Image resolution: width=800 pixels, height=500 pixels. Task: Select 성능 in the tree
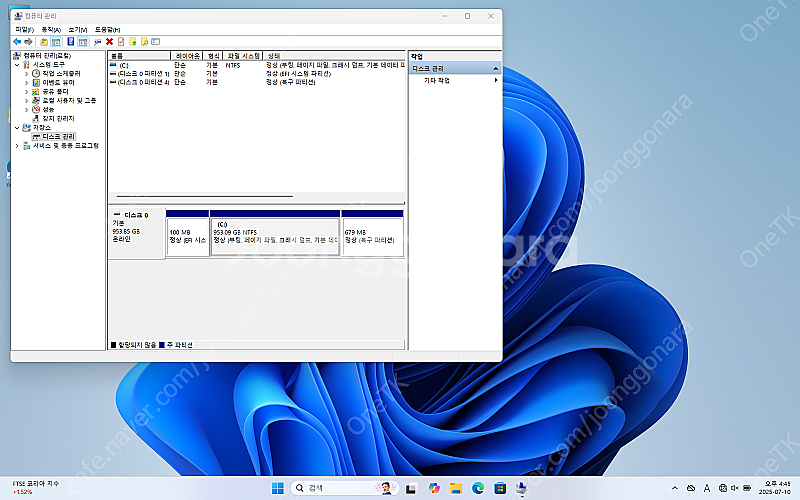pos(48,110)
